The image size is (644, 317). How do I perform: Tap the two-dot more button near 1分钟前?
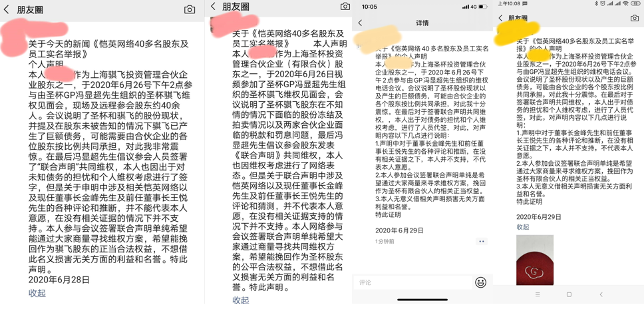click(x=482, y=241)
